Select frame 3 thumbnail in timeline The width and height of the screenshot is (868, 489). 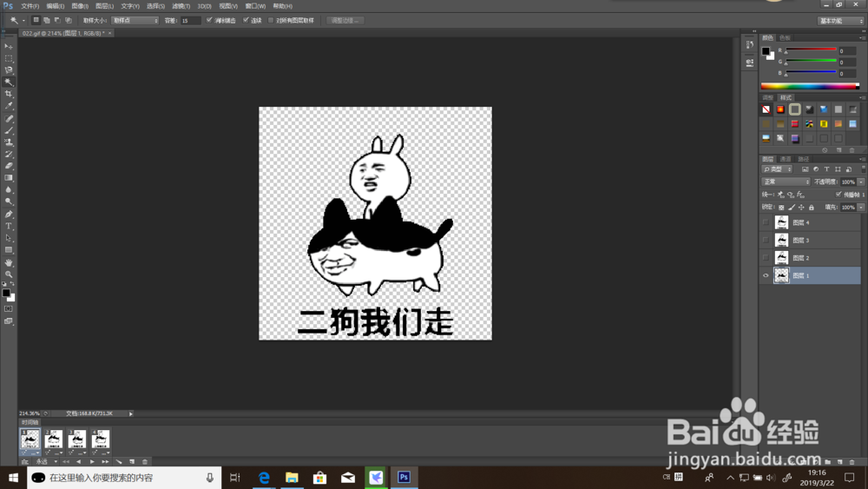coord(77,439)
